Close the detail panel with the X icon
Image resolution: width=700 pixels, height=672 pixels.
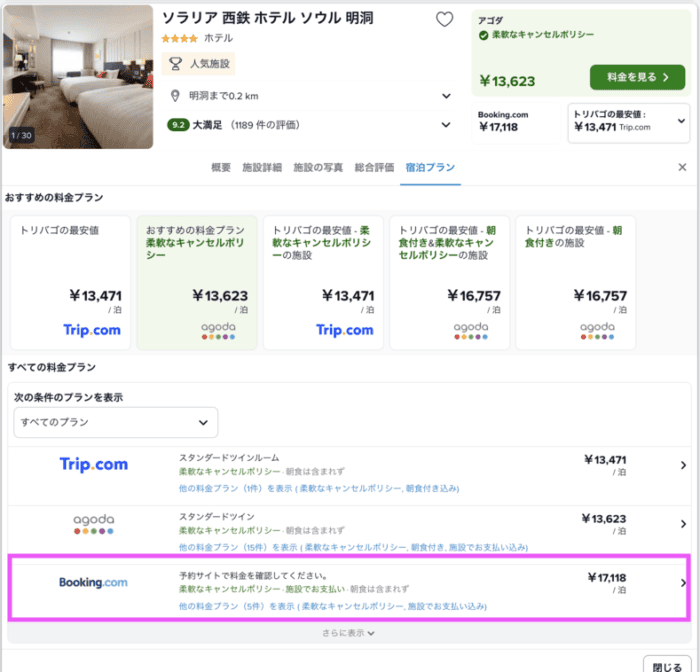coord(682,167)
